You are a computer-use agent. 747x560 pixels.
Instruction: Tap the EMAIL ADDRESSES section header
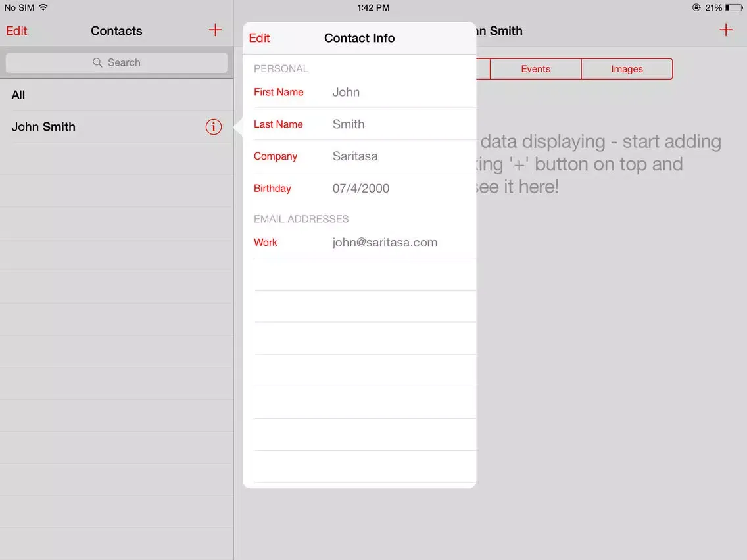pyautogui.click(x=301, y=219)
